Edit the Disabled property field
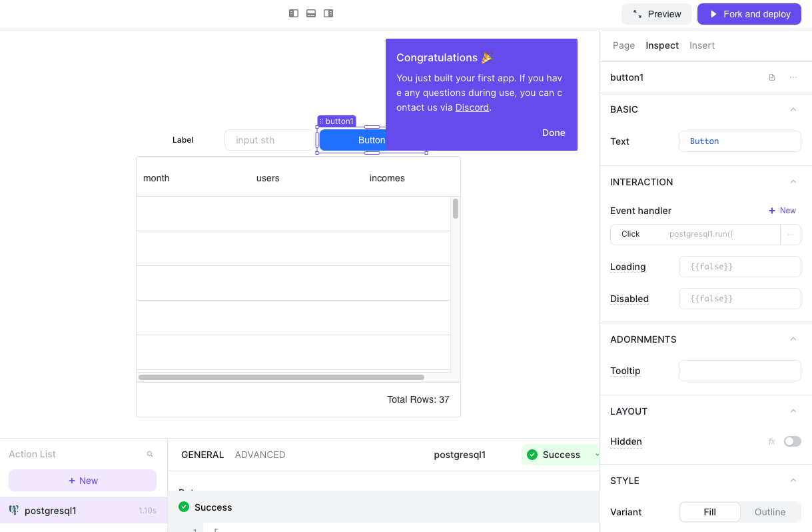 pyautogui.click(x=739, y=299)
